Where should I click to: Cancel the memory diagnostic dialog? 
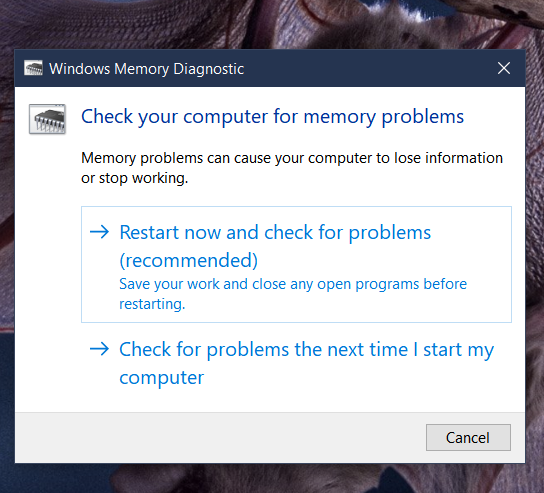coord(468,437)
